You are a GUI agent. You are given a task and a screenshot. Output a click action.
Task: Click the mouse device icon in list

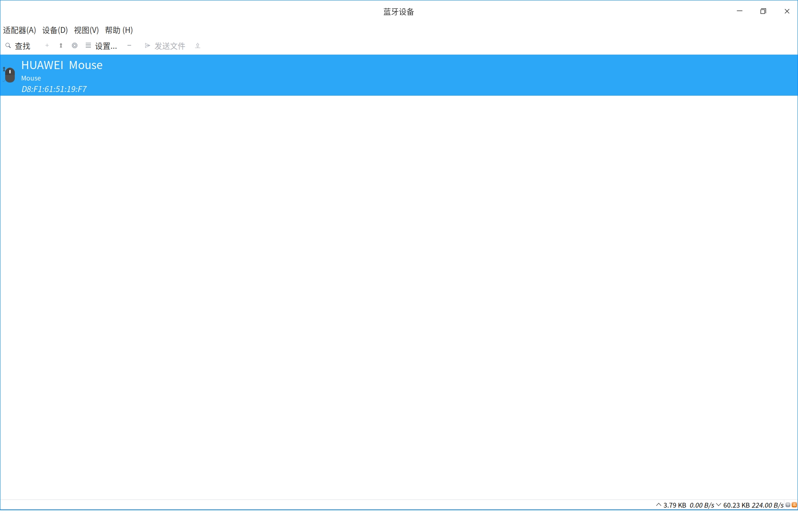point(10,75)
